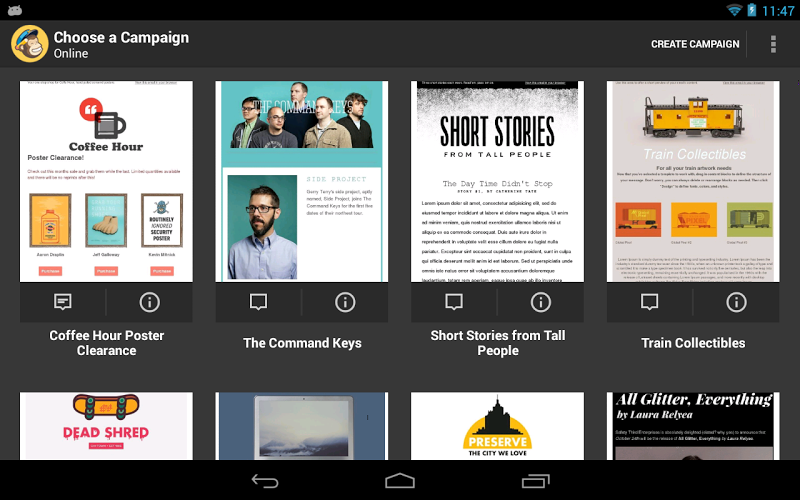Tap the Android recent apps button
800x500 pixels.
point(536,481)
